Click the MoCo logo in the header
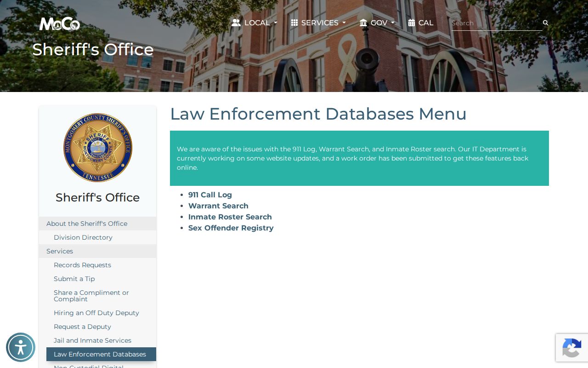This screenshot has height=368, width=588. coord(60,24)
